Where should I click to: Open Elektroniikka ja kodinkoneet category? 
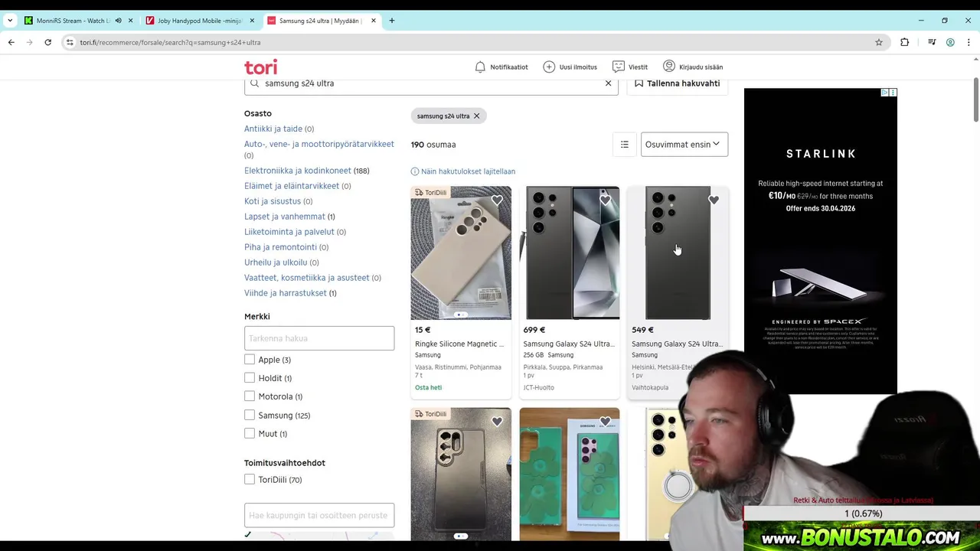click(x=298, y=171)
